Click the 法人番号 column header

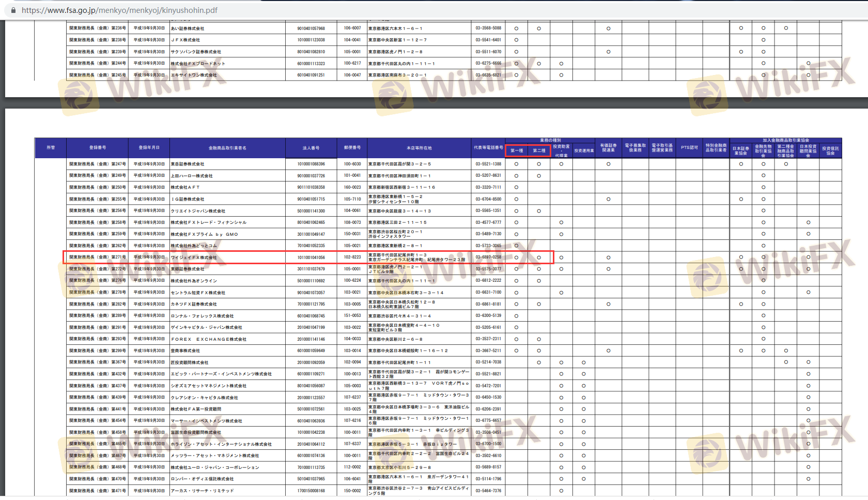(x=311, y=148)
